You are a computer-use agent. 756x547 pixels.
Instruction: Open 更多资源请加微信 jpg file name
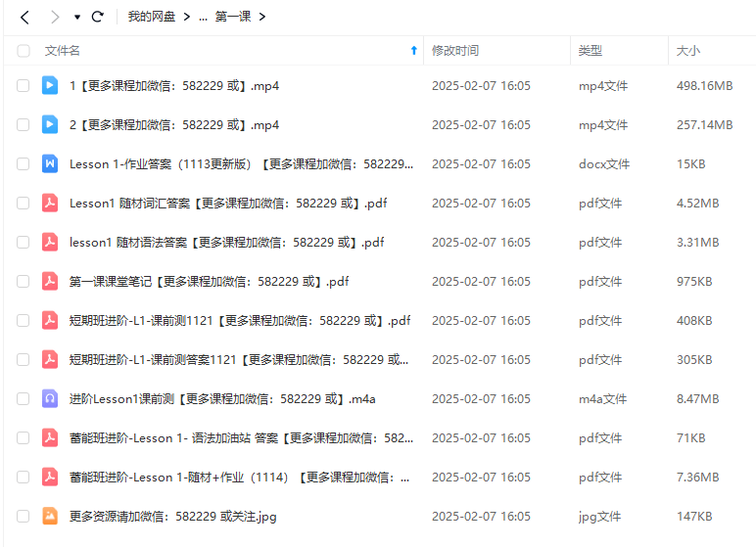click(173, 516)
